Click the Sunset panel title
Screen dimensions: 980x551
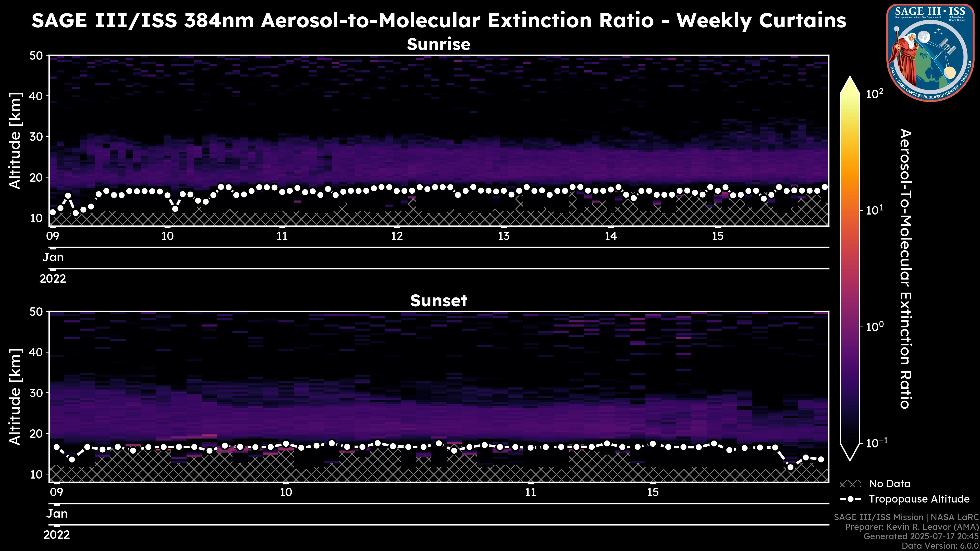click(x=439, y=301)
